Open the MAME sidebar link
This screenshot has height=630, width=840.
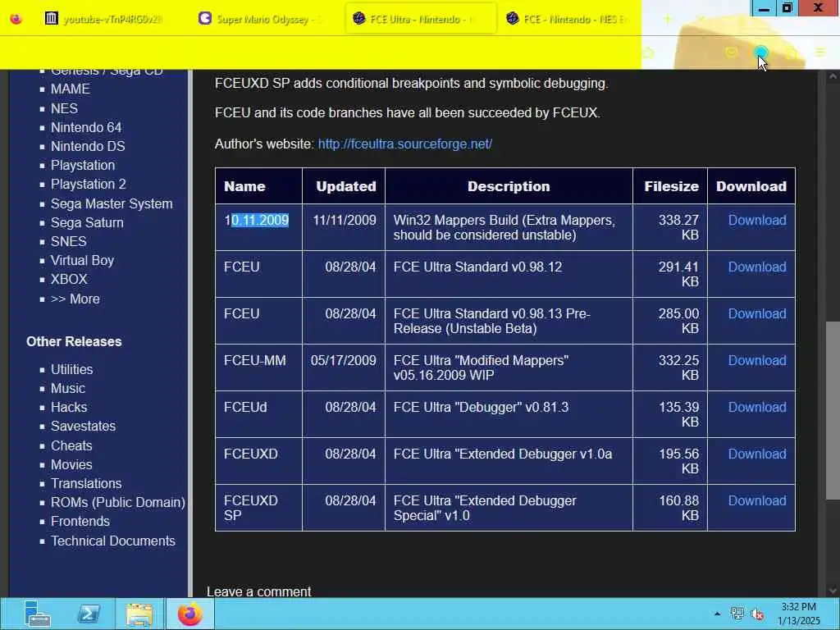tap(71, 89)
